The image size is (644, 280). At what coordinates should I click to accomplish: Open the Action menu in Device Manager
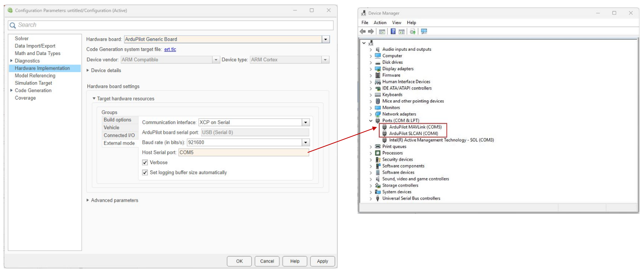tap(380, 22)
